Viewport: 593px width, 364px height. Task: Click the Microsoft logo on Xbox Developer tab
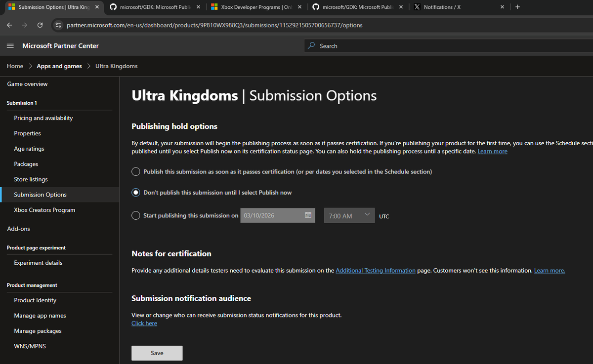(214, 7)
